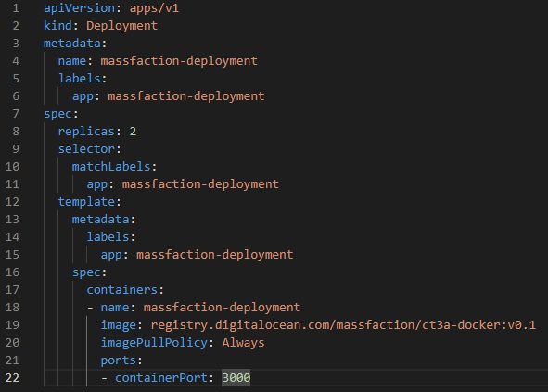Click the highlighted 3000 port value
This screenshot has height=392, width=548.
(236, 378)
